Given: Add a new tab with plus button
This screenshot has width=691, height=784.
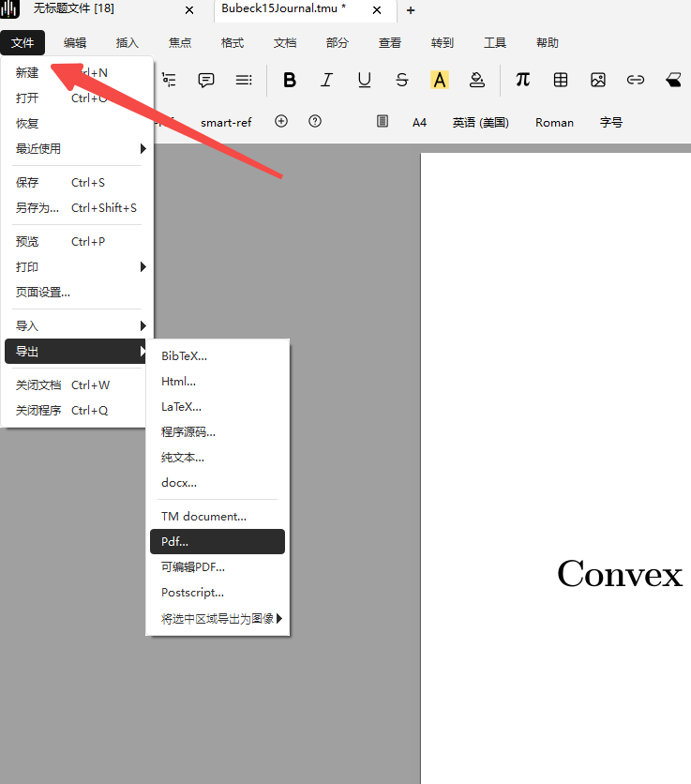Looking at the screenshot, I should coord(411,10).
